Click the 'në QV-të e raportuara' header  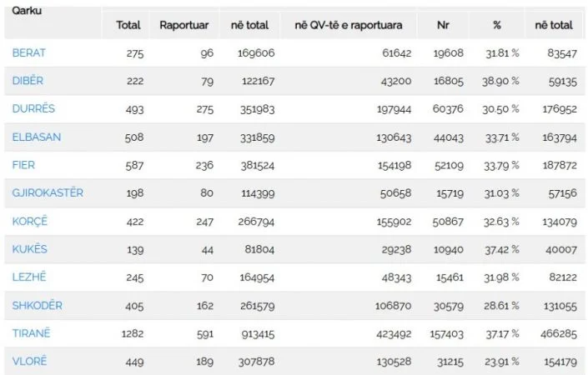click(x=349, y=25)
